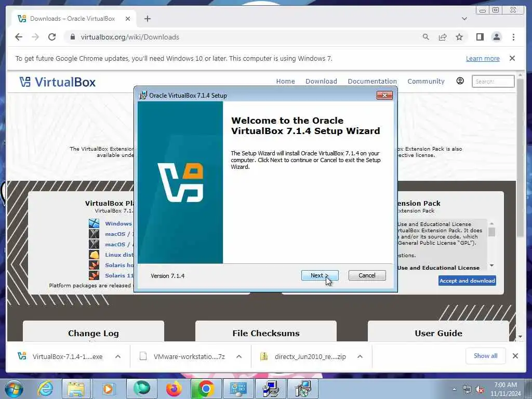This screenshot has width=532, height=399.
Task: Click Next in the VirtualBox Setup wizard
Action: click(320, 275)
